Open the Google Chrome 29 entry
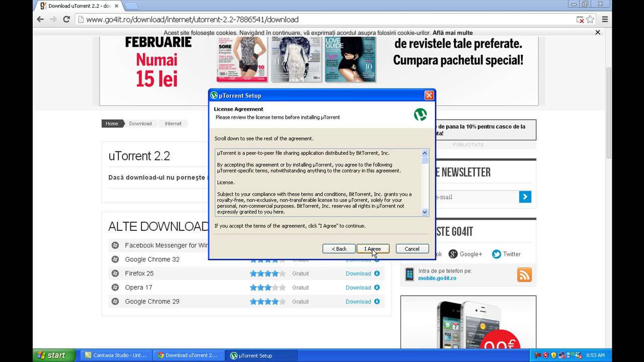Image resolution: width=644 pixels, height=362 pixels. click(x=152, y=302)
